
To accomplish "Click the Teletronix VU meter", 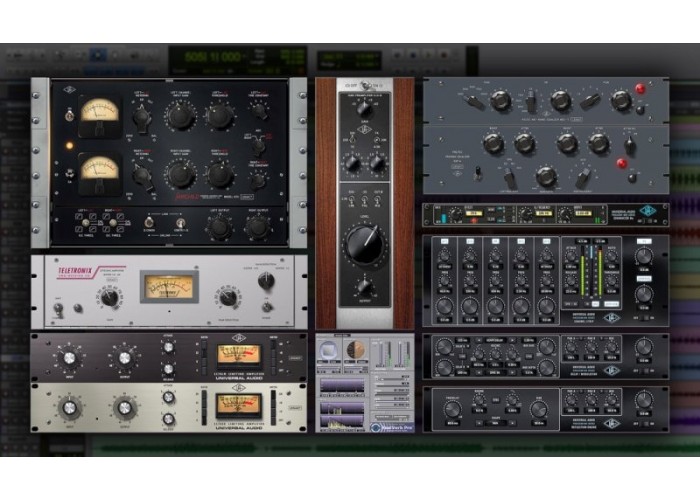I will click(169, 287).
